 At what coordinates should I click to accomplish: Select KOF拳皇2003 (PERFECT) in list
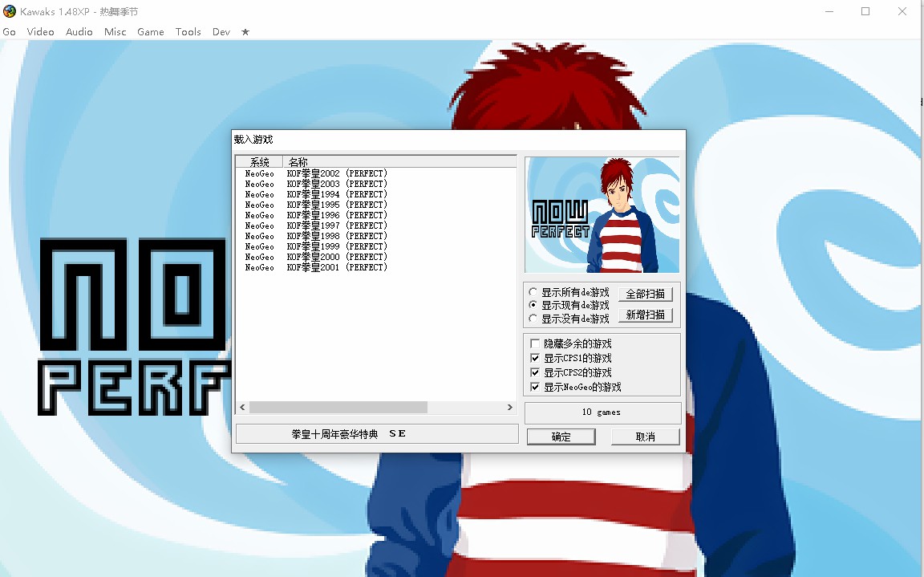(x=337, y=184)
